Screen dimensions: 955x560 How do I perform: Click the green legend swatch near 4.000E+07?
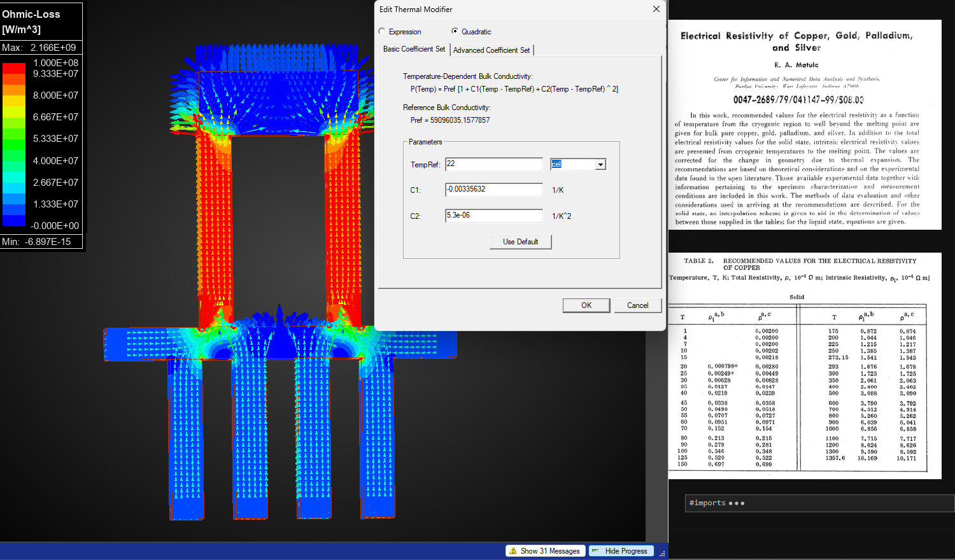point(13,155)
